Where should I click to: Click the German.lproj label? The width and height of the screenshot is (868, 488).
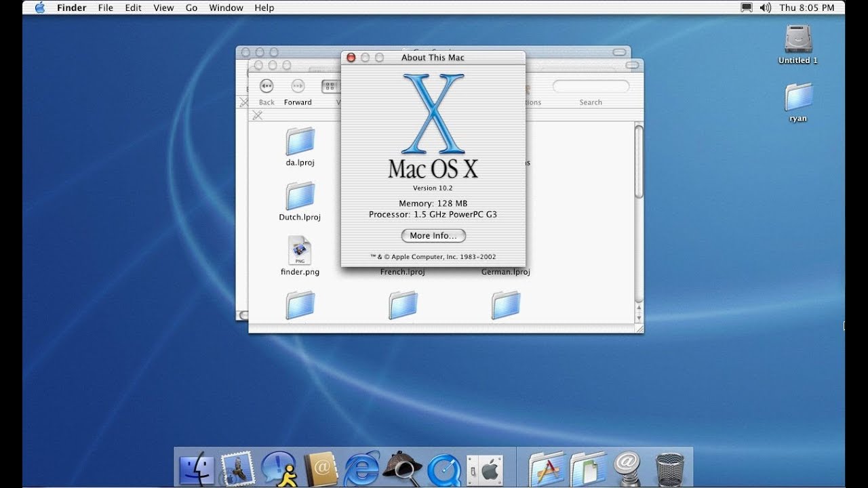click(x=505, y=272)
